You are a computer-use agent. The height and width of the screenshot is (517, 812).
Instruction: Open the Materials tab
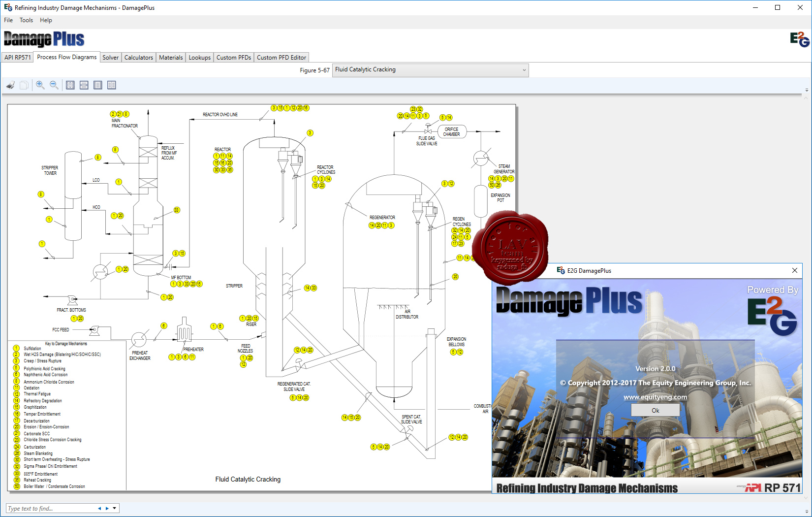(171, 58)
